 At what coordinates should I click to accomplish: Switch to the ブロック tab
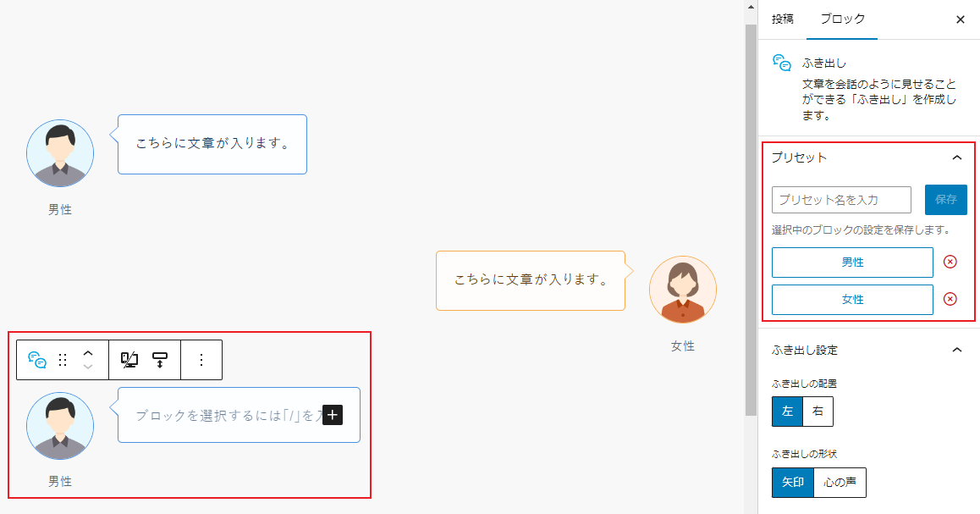[841, 19]
